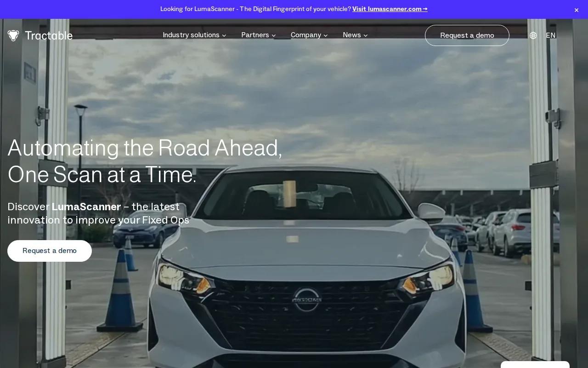Expand the Company menu chevron

coord(326,35)
